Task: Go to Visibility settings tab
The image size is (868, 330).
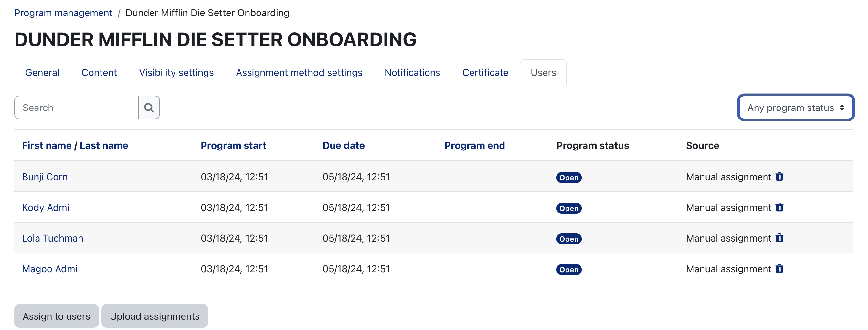Action: click(x=176, y=72)
